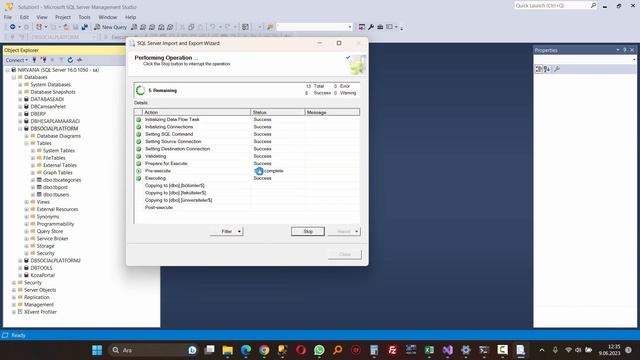Open File Explorer from taskbar
Image resolution: width=640 pixels, height=360 pixels.
227,350
